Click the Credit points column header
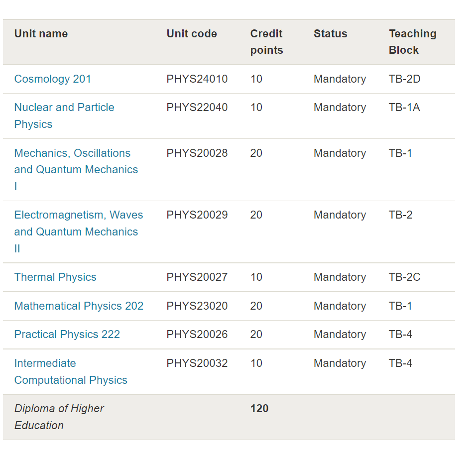 266,42
